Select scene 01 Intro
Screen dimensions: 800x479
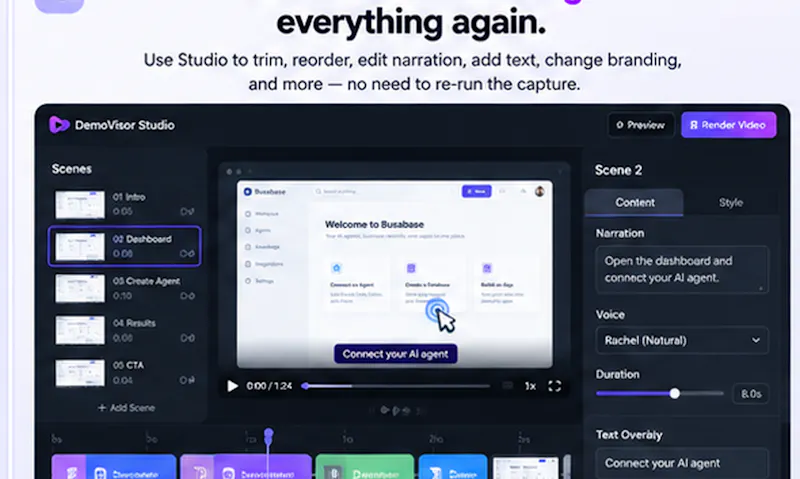click(124, 204)
